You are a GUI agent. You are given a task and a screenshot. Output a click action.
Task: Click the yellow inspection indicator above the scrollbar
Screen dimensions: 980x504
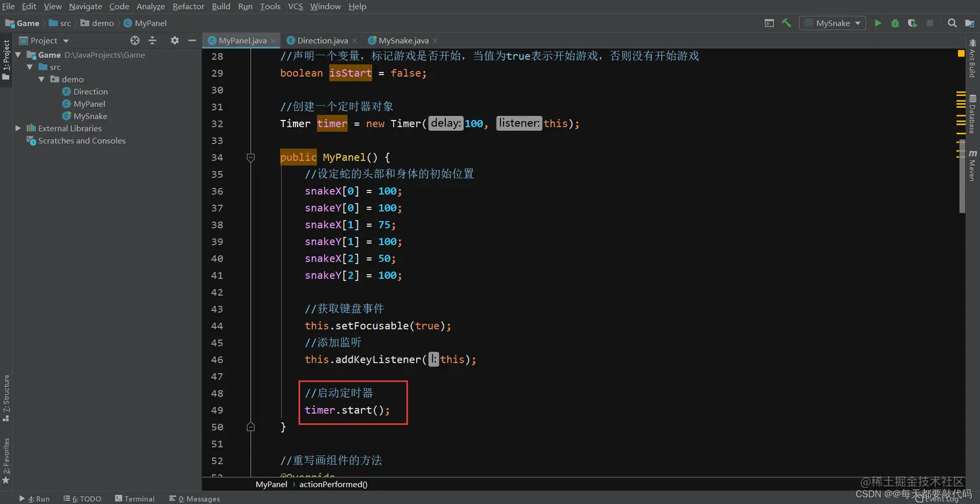[961, 55]
